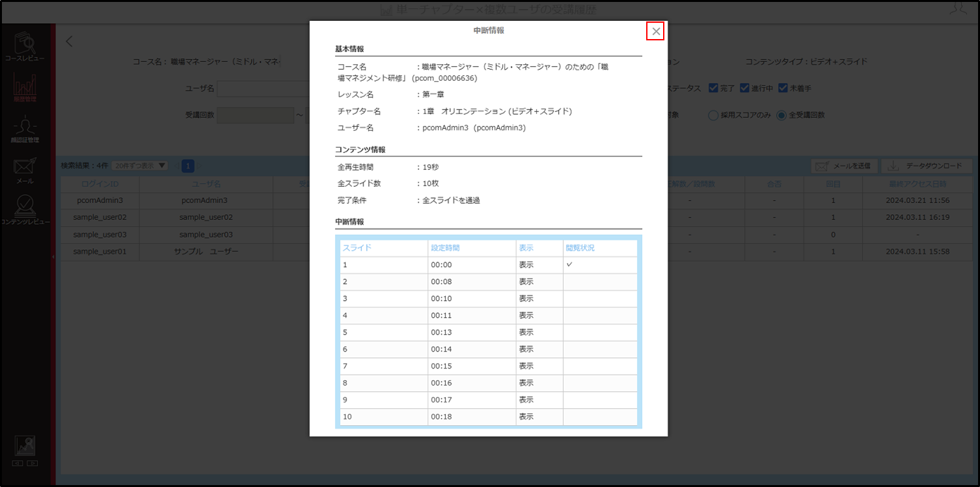The width and height of the screenshot is (980, 487).
Task: Click the checkmark in slide 1 閲覧状況
Action: click(569, 264)
